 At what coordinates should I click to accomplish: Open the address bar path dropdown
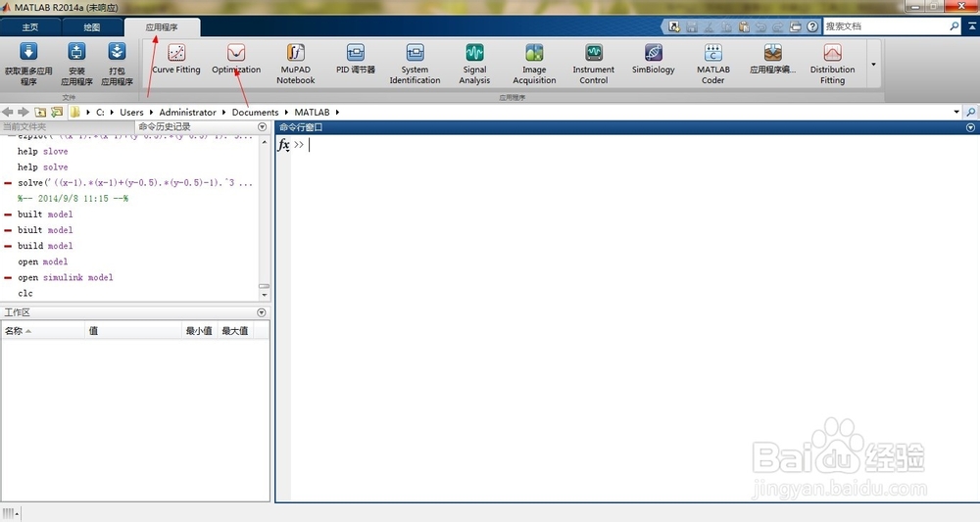pos(956,113)
